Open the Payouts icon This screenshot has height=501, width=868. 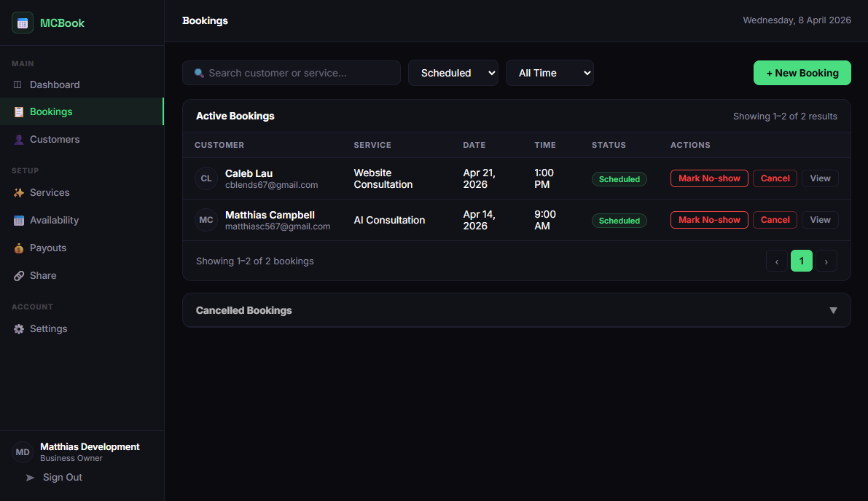[18, 248]
